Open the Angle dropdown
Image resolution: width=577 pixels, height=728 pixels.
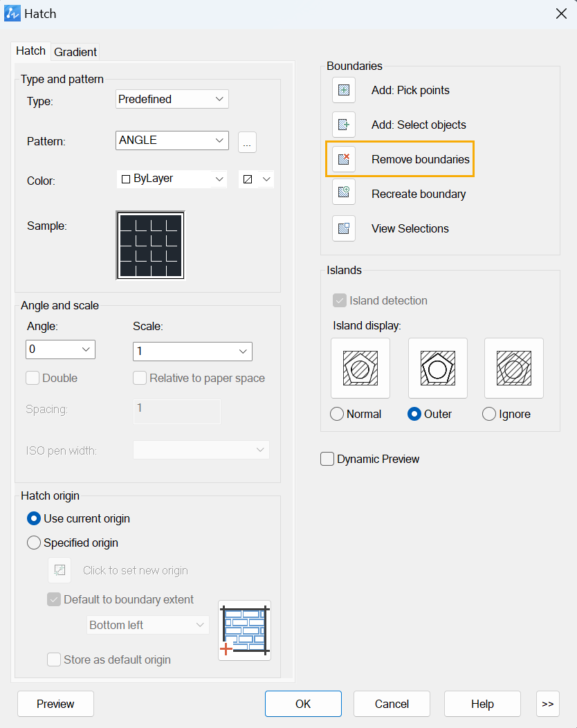[60, 349]
